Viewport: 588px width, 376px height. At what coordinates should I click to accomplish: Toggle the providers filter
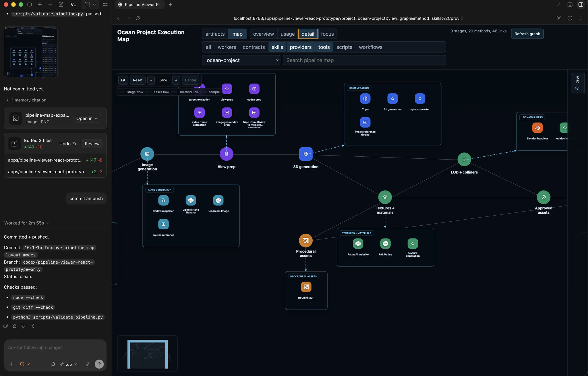[301, 47]
